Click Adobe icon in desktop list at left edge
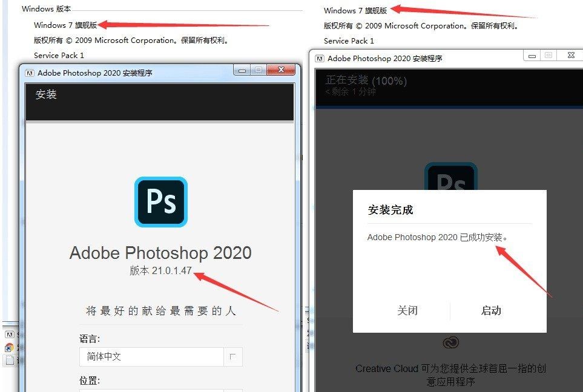The height and width of the screenshot is (392, 583). pyautogui.click(x=10, y=335)
